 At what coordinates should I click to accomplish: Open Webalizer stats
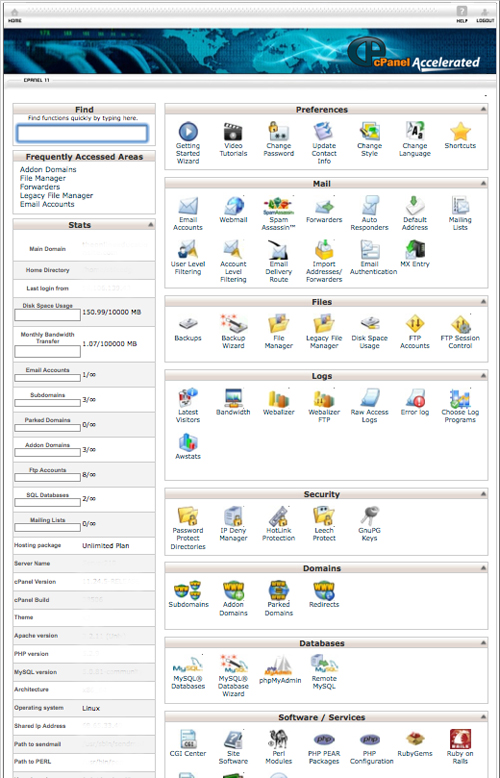click(x=279, y=398)
